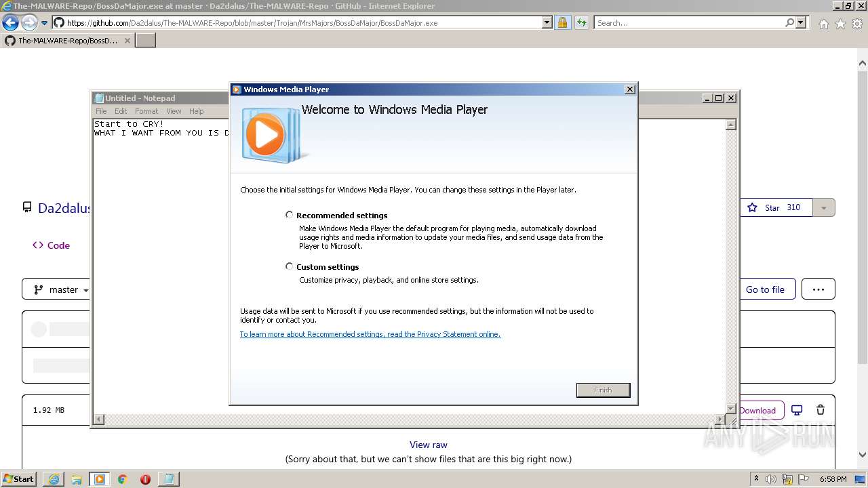Screen dimensions: 868x488
Task: Click the Action Center flag tray icon
Action: [x=804, y=479]
